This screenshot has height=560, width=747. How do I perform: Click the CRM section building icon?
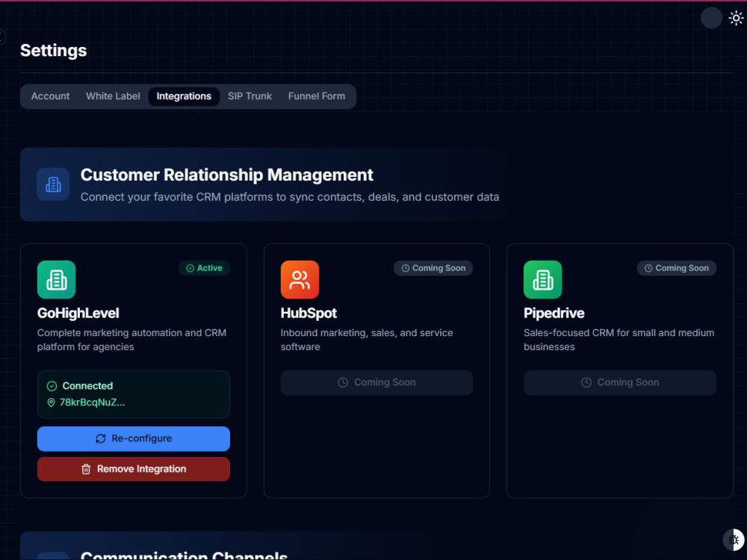[53, 184]
